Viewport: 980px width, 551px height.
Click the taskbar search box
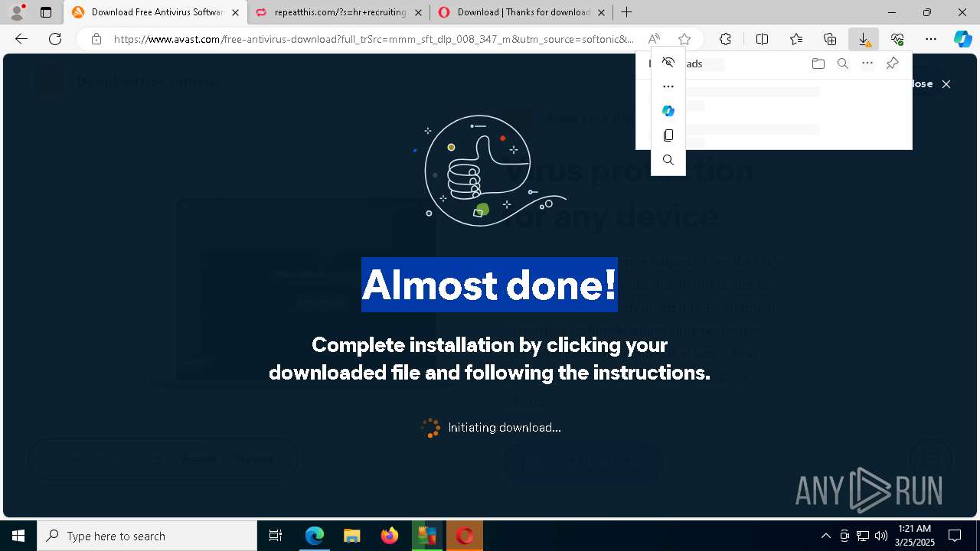(147, 536)
